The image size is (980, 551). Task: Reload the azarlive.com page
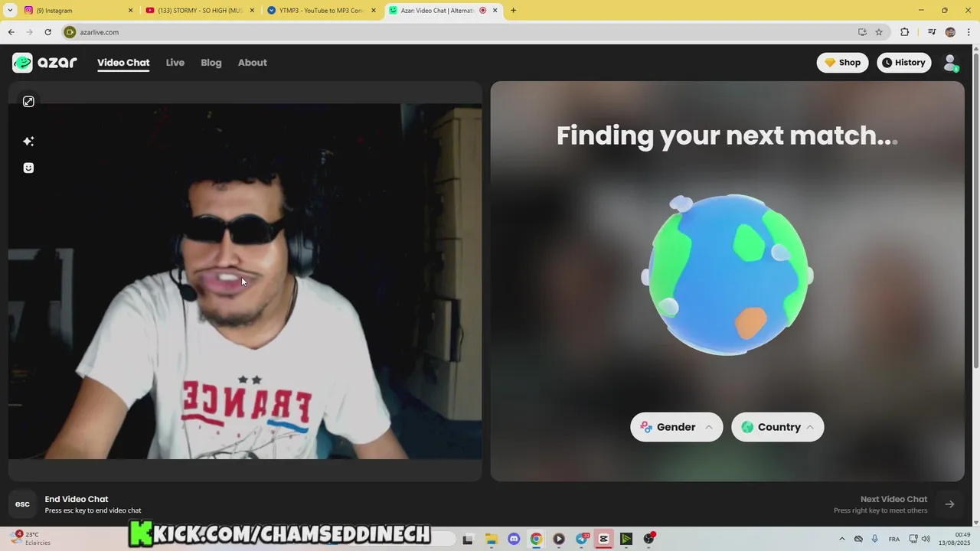point(47,32)
